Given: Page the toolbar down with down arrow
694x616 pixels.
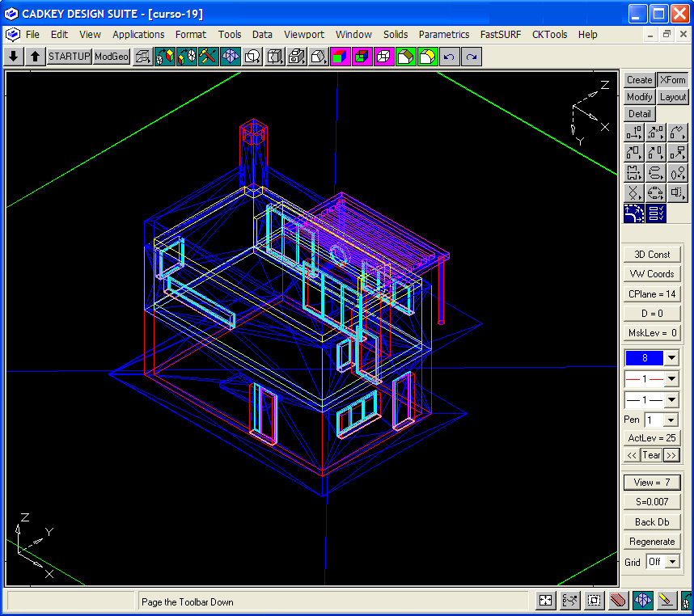Looking at the screenshot, I should coord(14,57).
